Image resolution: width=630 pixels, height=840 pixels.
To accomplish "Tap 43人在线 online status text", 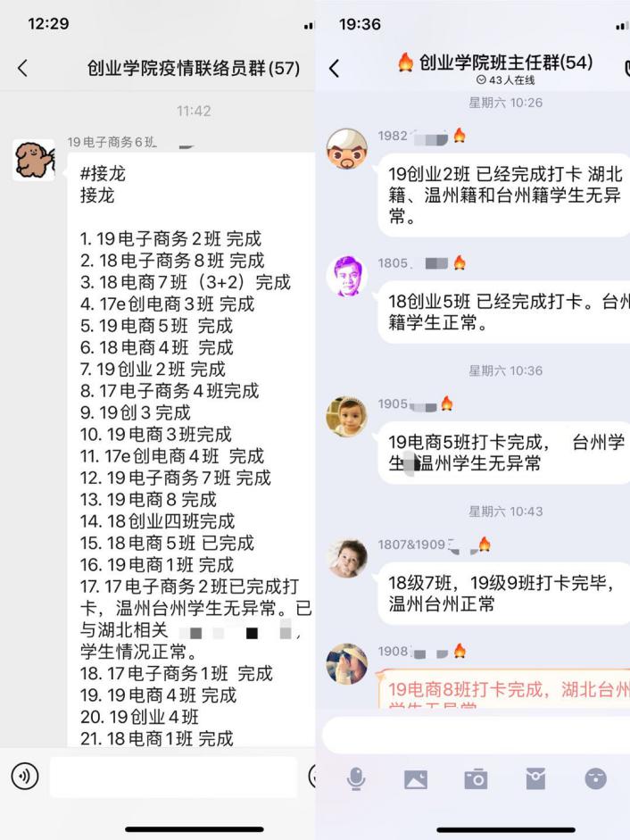I will coord(506,79).
